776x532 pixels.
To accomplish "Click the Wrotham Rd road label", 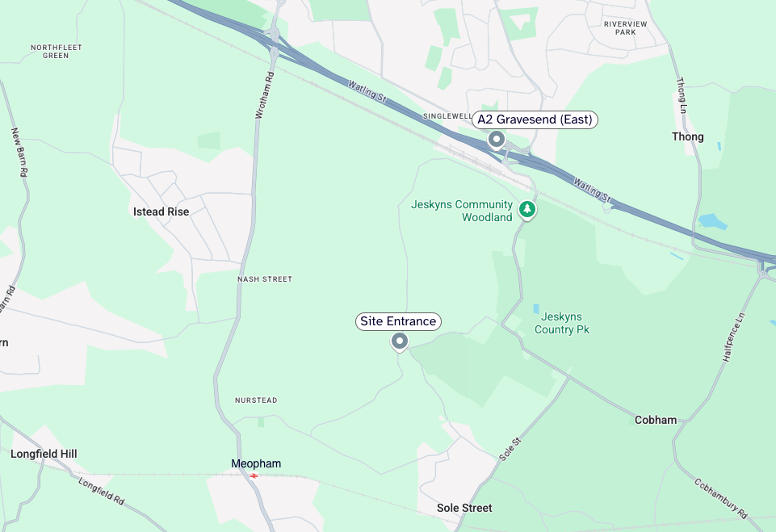I will 264,95.
